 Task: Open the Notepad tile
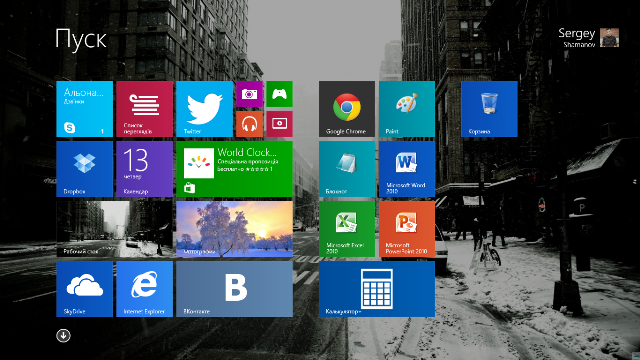[x=347, y=169]
